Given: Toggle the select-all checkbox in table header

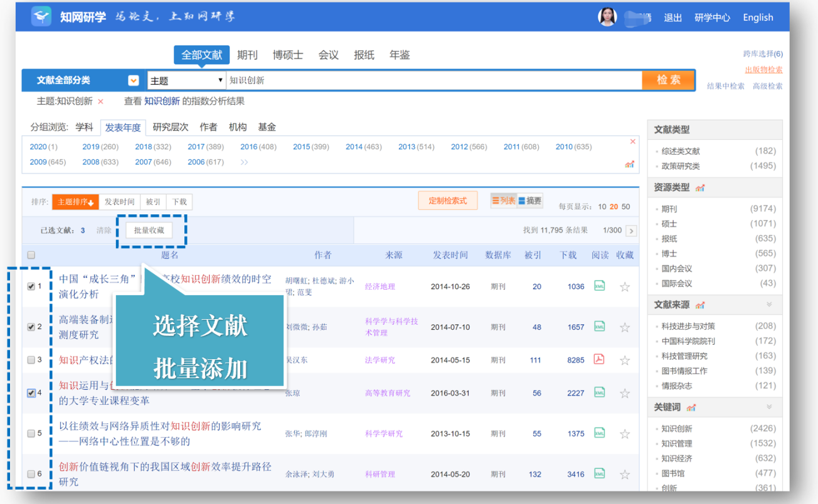Looking at the screenshot, I should tap(31, 255).
